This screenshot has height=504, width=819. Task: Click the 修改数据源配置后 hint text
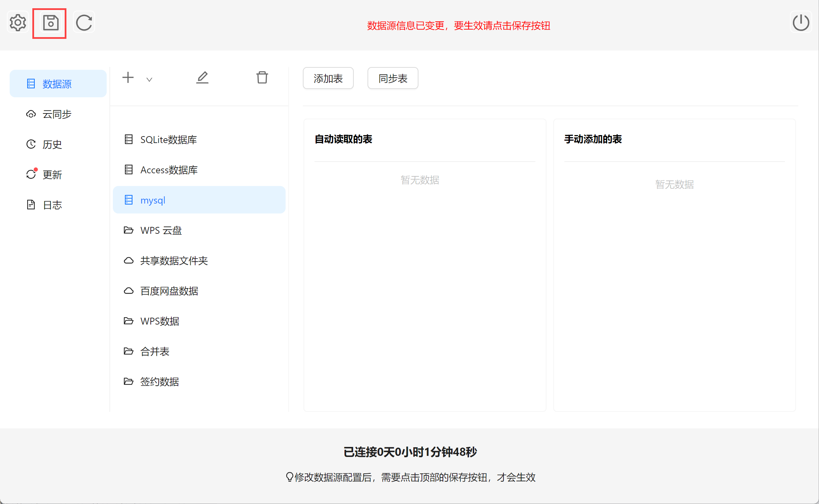point(415,477)
